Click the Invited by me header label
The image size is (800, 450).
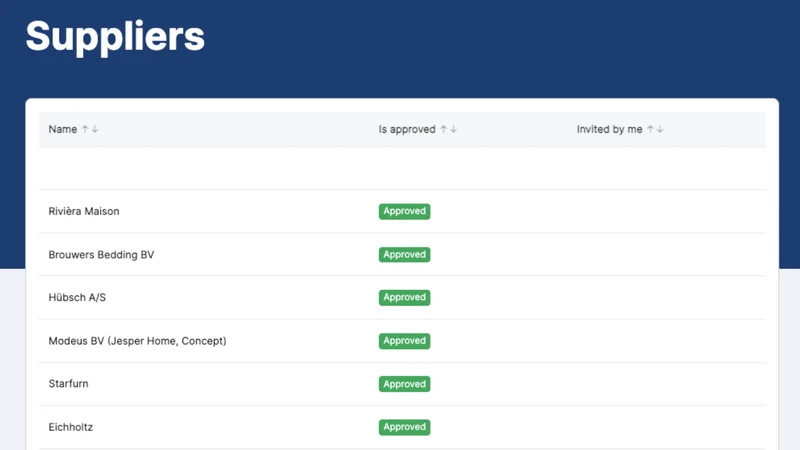coord(609,129)
